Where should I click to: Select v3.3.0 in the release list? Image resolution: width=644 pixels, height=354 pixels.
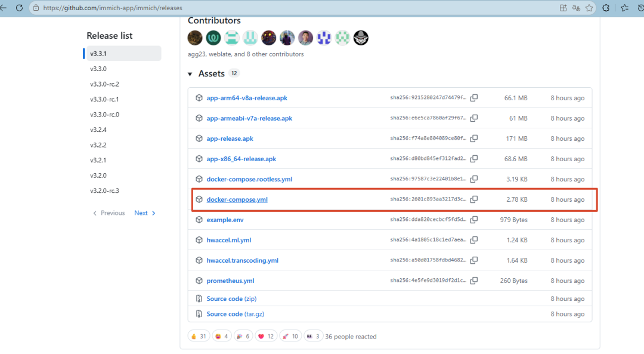98,69
